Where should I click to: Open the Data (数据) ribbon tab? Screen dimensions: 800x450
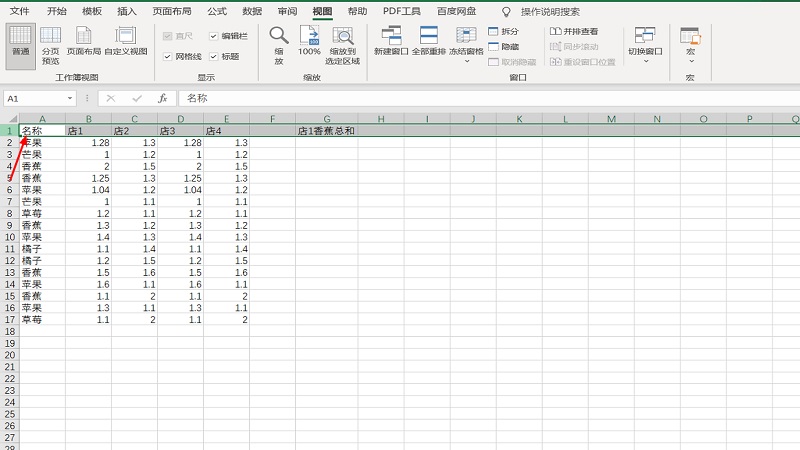pos(252,11)
